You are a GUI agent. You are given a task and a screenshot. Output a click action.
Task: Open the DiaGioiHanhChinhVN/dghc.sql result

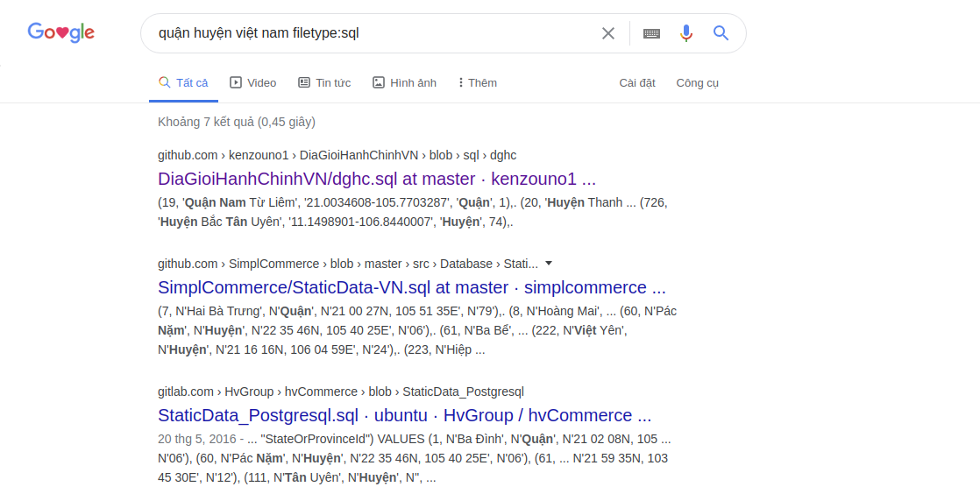pyautogui.click(x=377, y=180)
